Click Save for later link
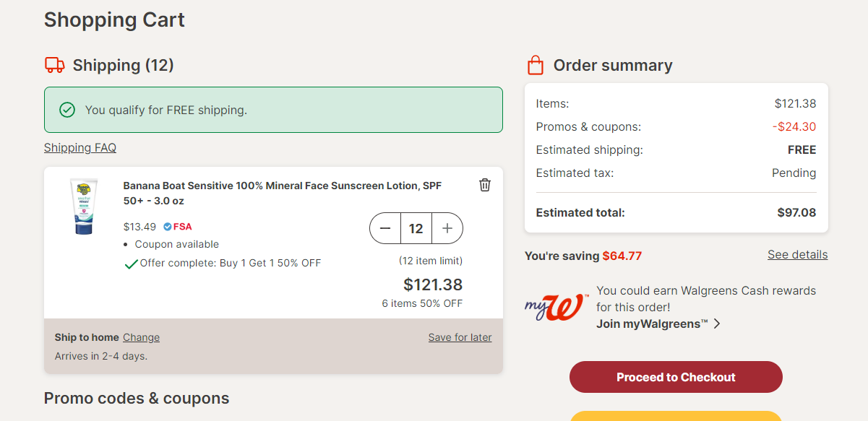Screen dimensions: 868x421 pos(460,337)
